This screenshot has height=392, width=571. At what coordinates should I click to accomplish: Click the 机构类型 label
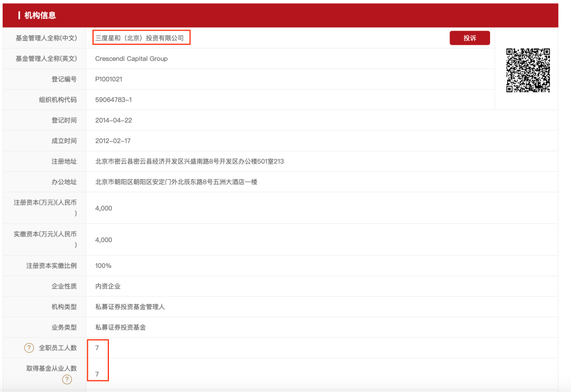[x=64, y=307]
